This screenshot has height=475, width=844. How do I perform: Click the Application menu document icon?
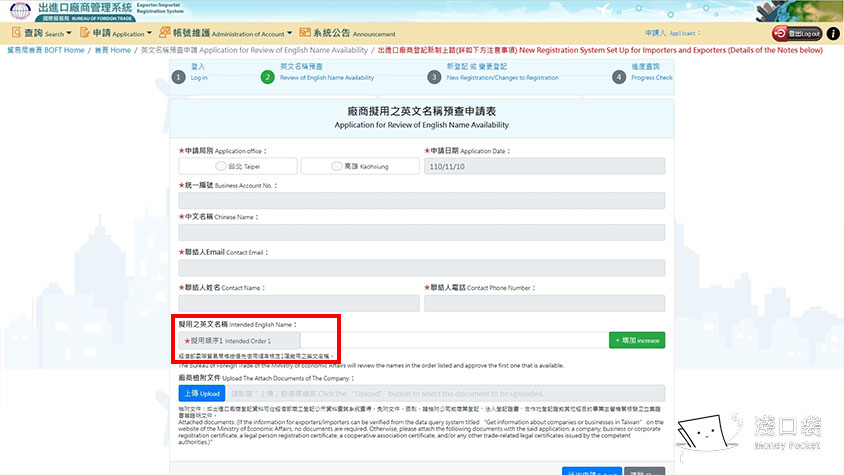(x=85, y=33)
